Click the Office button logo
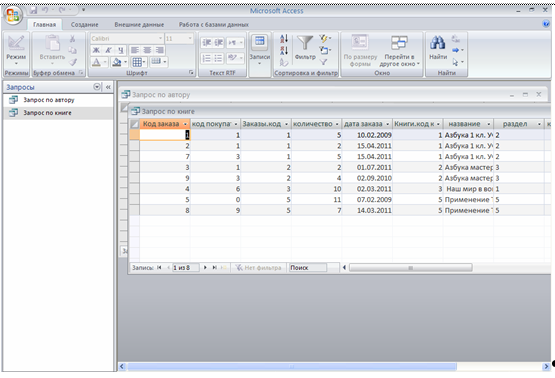 click(x=13, y=15)
